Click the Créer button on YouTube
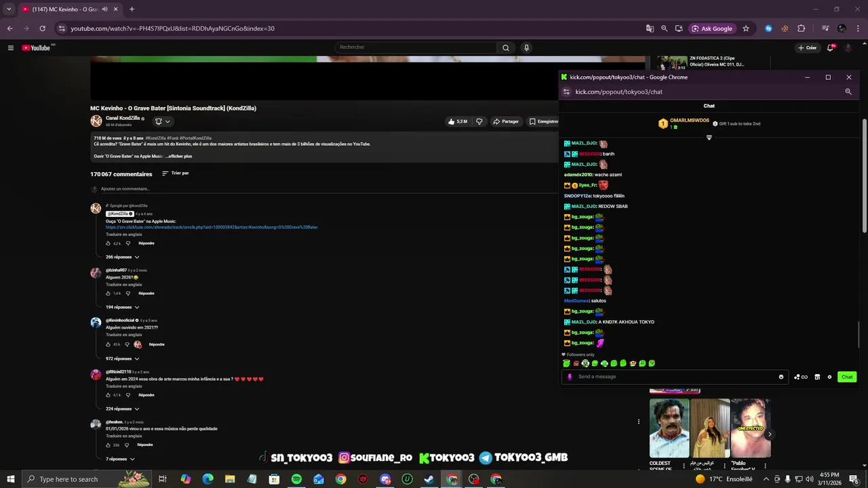The width and height of the screenshot is (868, 488). (x=807, y=47)
